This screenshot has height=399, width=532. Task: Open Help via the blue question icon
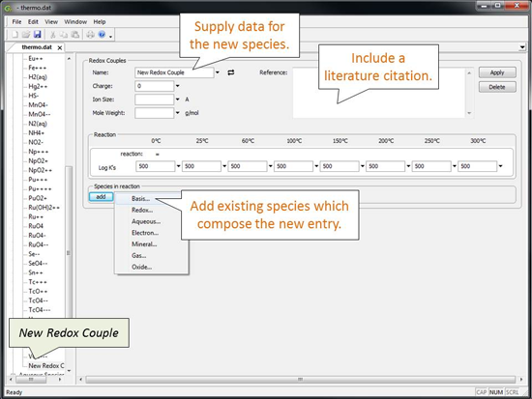coord(102,34)
